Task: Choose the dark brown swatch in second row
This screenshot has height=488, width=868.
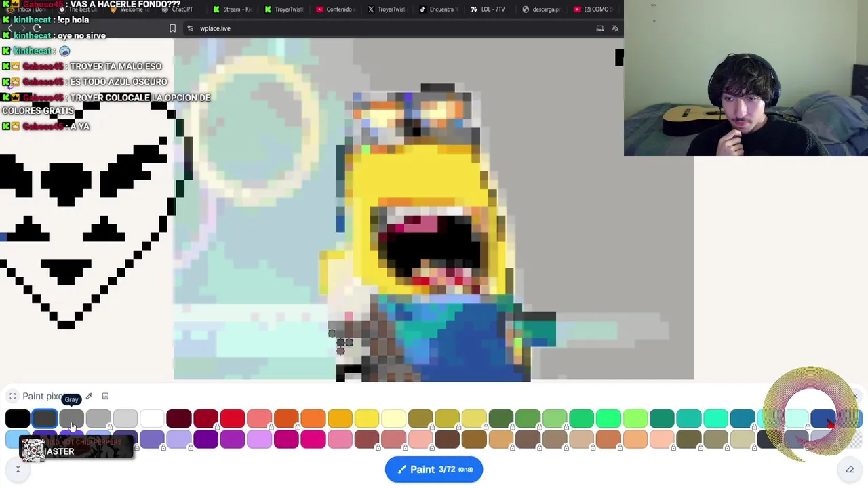Action: 448,439
